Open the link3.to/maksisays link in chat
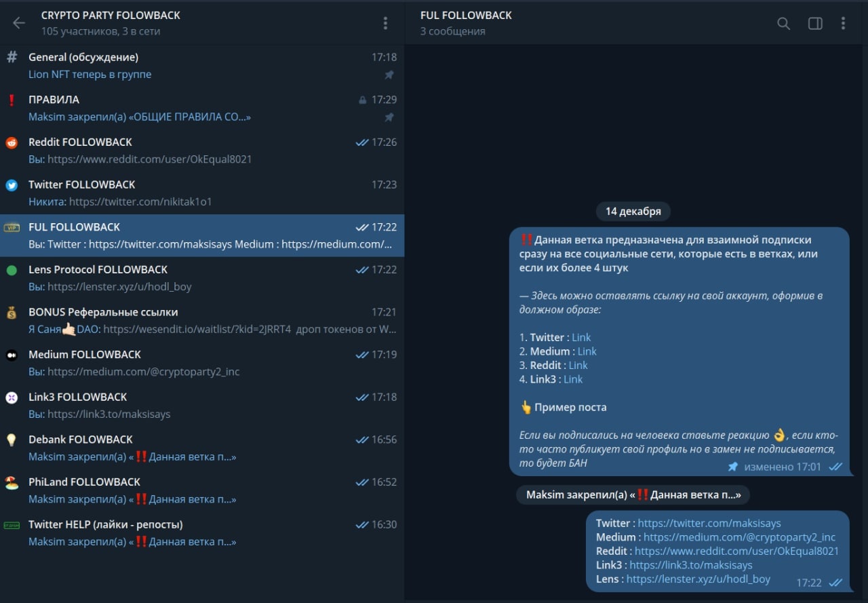The width and height of the screenshot is (868, 603). pyautogui.click(x=691, y=565)
